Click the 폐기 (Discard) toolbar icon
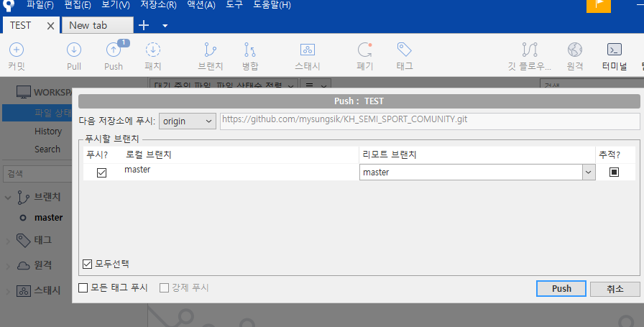The image size is (644, 327). [364, 50]
